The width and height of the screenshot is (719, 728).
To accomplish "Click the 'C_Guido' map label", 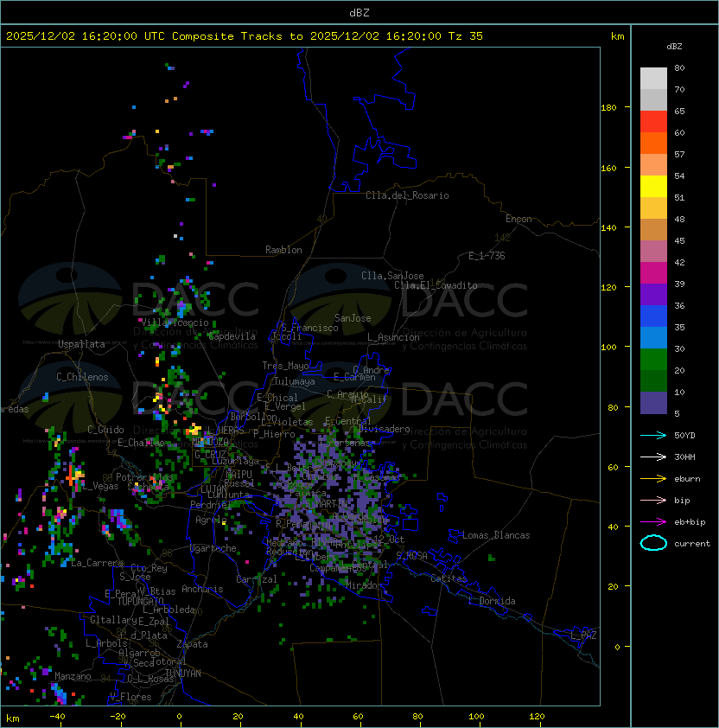I will (105, 430).
